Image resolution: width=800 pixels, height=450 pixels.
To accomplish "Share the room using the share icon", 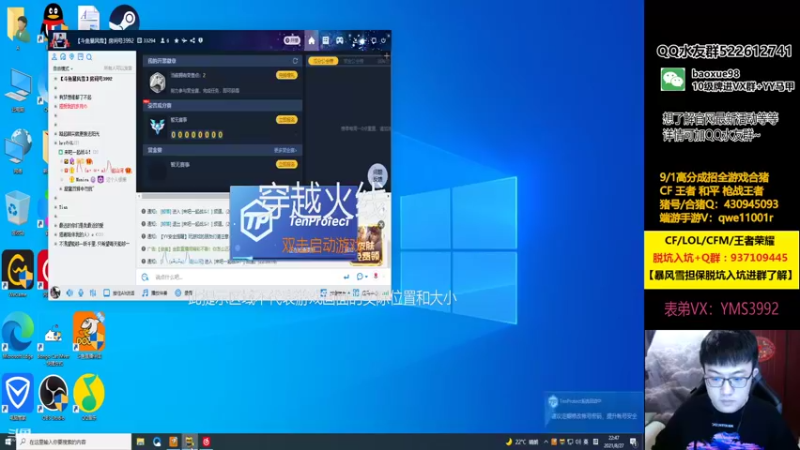I will (x=192, y=40).
